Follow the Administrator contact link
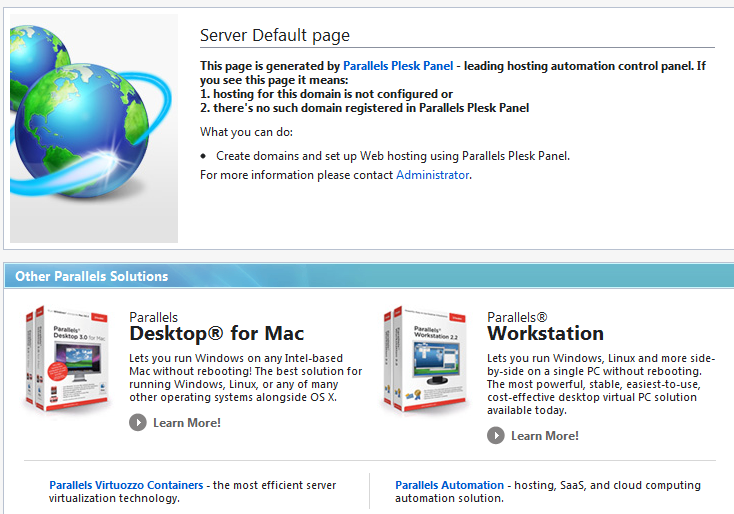The width and height of the screenshot is (734, 514). click(432, 175)
